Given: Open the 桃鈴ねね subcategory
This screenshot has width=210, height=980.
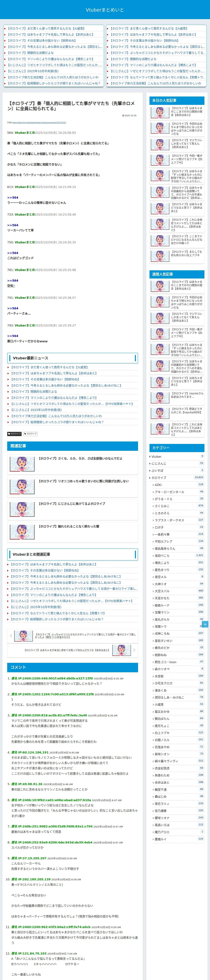Looking at the screenshot, I should point(178,655).
